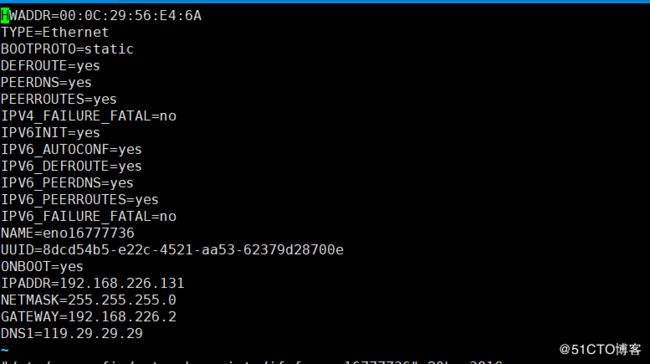650x364 pixels.
Task: Click the GATEWAY=192.168.226.2 line
Action: pyautogui.click(x=89, y=317)
